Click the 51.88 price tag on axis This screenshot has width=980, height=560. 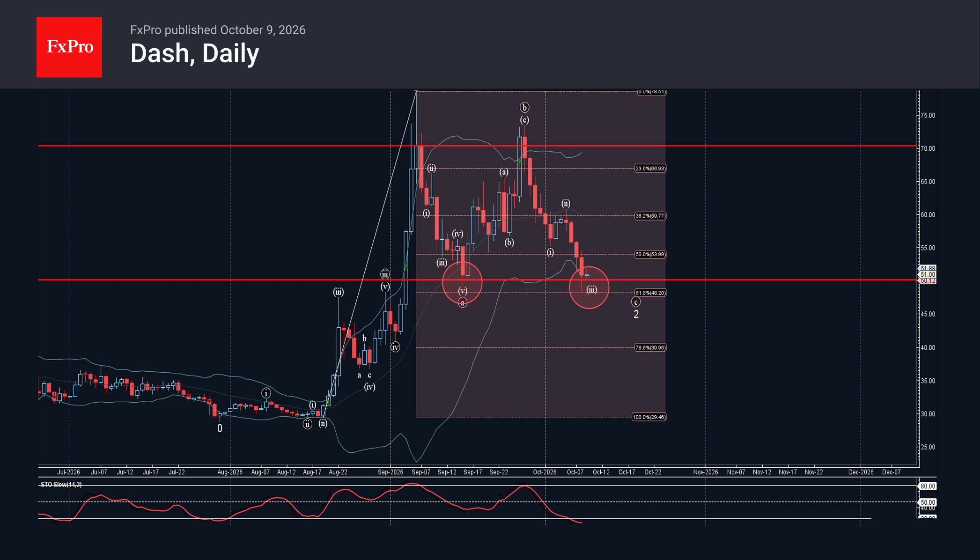[x=927, y=268]
